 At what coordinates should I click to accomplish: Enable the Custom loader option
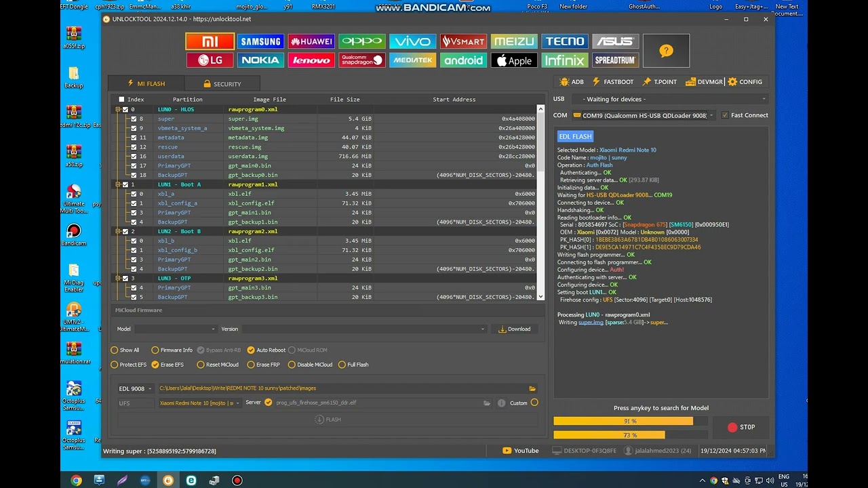[534, 403]
